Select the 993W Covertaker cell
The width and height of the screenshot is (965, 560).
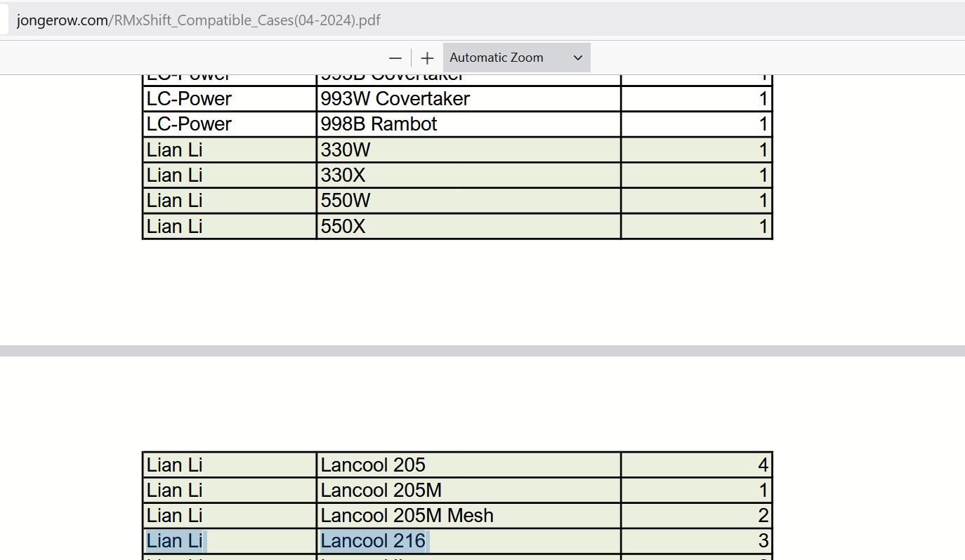pos(468,98)
